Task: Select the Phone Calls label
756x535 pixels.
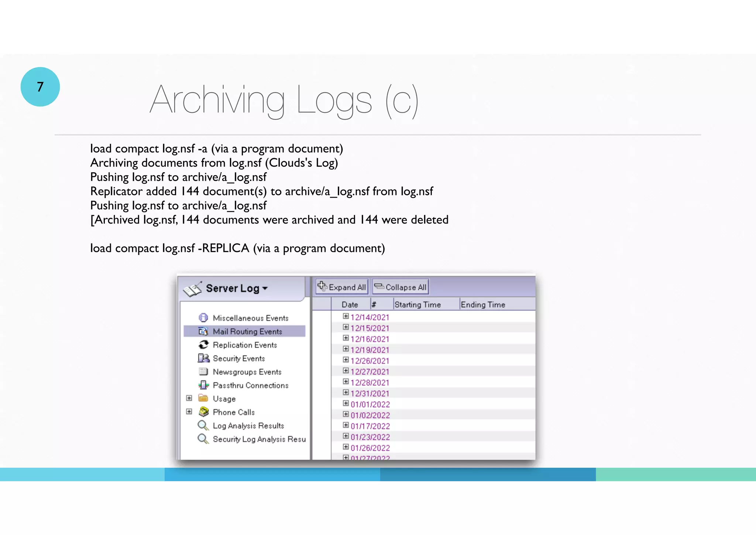Action: [234, 412]
